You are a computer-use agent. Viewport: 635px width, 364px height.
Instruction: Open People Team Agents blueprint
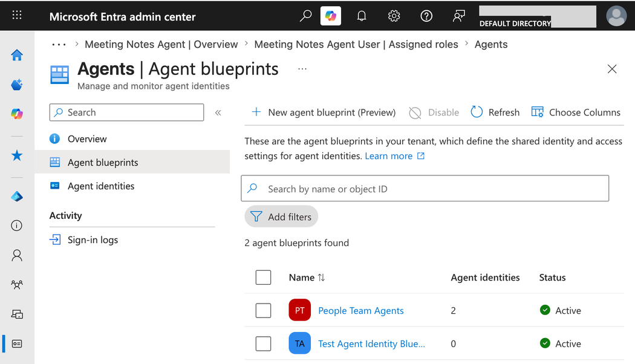click(361, 311)
